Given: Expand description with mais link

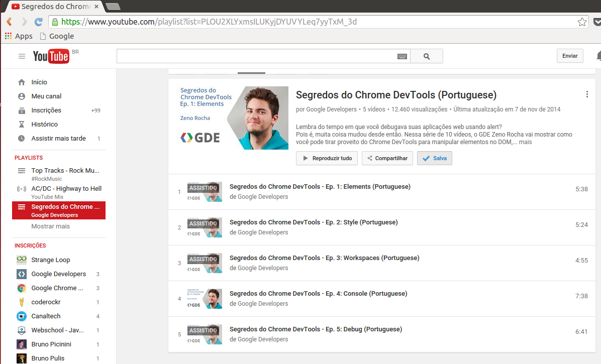Looking at the screenshot, I should coord(525,142).
